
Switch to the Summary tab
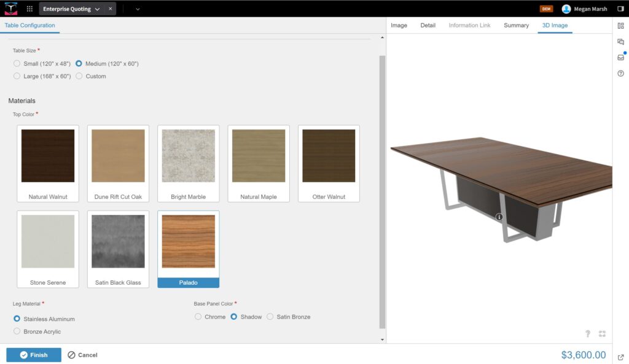pyautogui.click(x=516, y=25)
